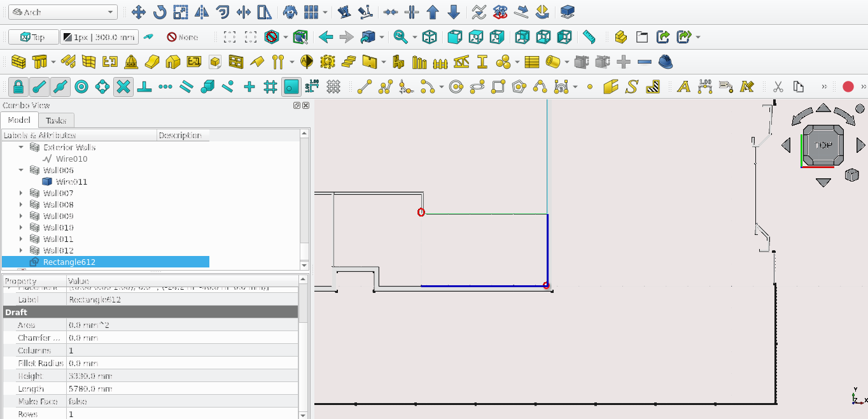Select the Draft Polygon tool

pos(519,87)
